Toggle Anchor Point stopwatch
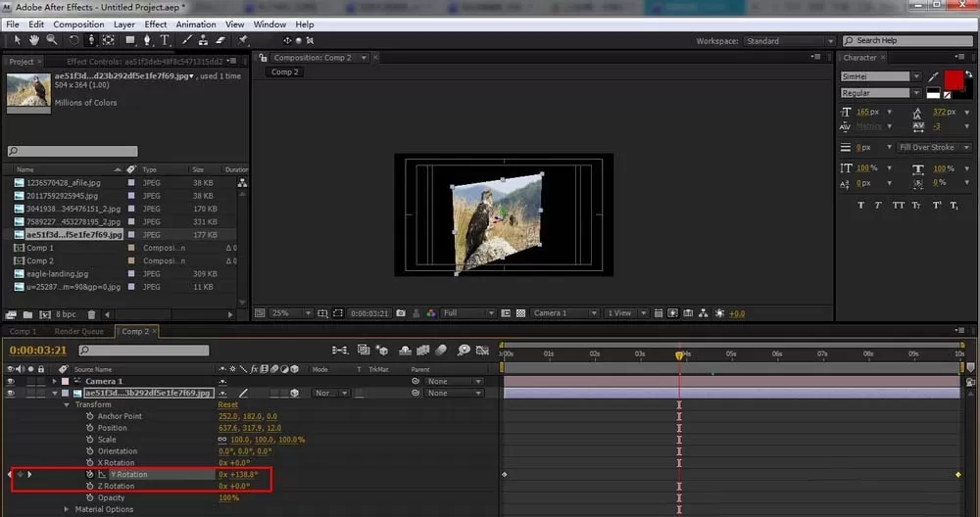The width and height of the screenshot is (980, 517). tap(90, 416)
